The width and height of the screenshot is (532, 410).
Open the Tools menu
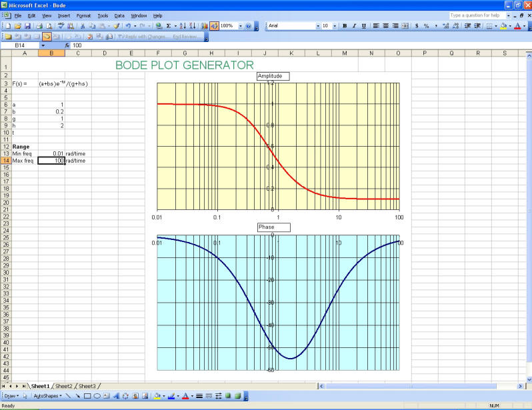103,15
